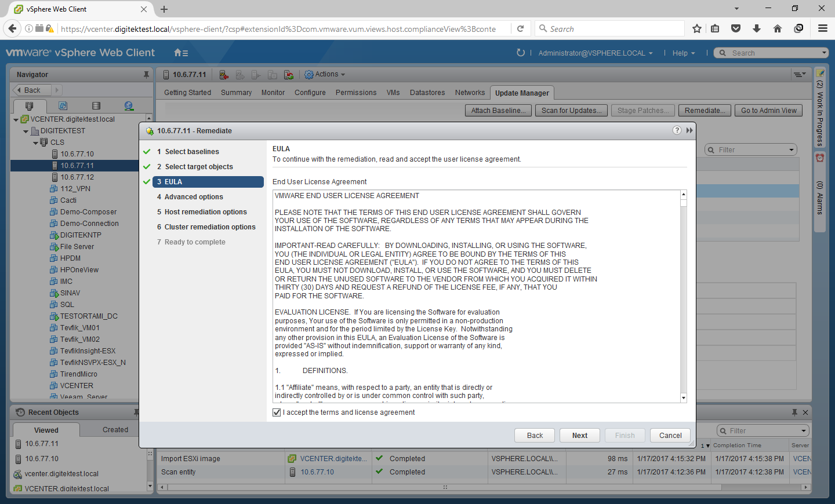Open the Recent Tasks Filter dropdown
Screen dimensions: 835x504
pos(803,431)
